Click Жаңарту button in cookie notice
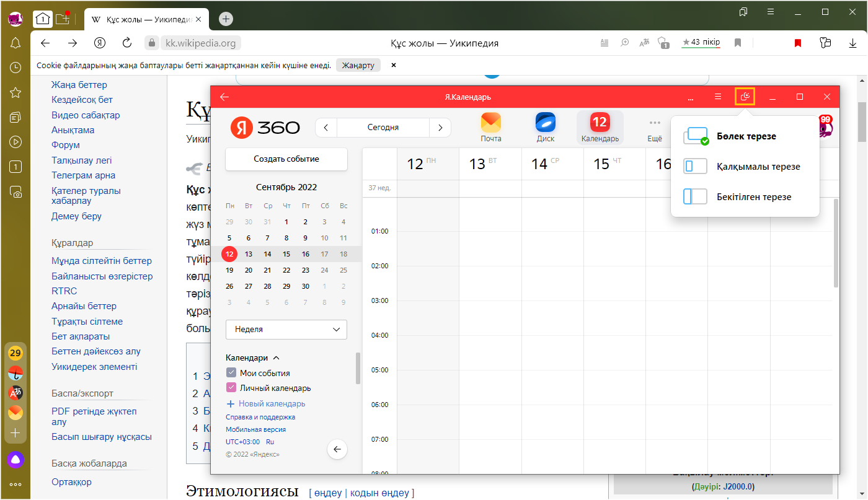The image size is (868, 500). click(358, 65)
